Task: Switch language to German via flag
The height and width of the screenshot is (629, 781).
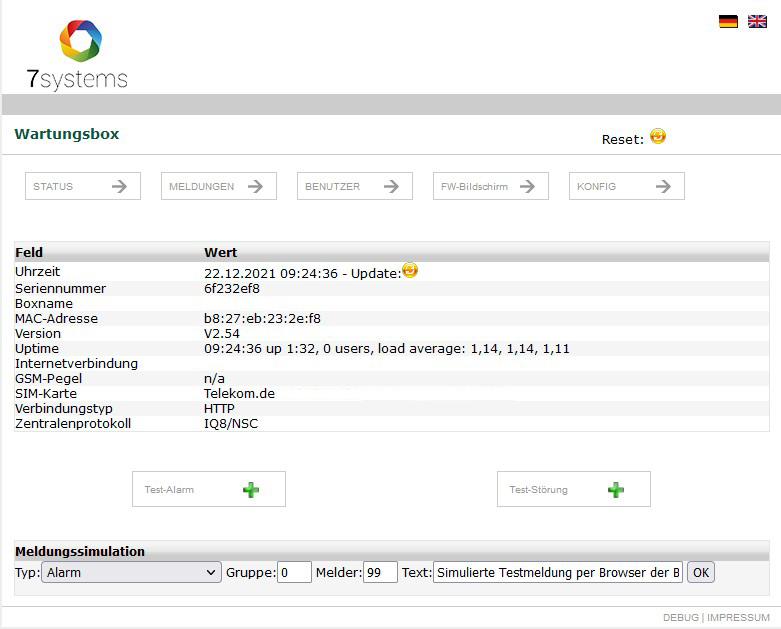Action: click(x=728, y=21)
